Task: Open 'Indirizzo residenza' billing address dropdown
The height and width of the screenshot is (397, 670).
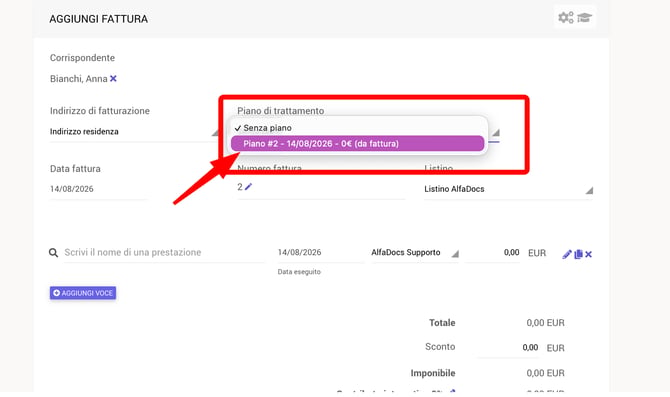Action: coord(134,132)
